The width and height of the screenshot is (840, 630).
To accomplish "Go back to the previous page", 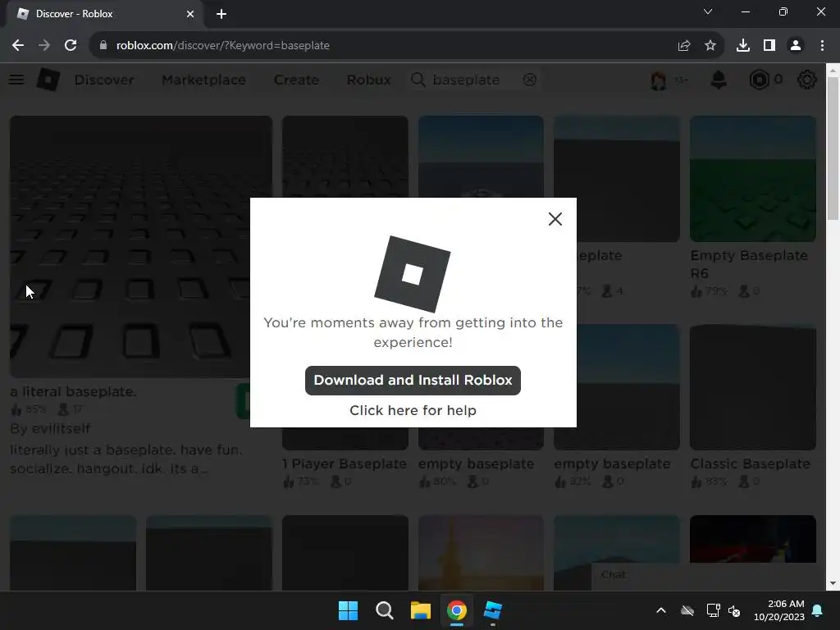I will (x=18, y=46).
